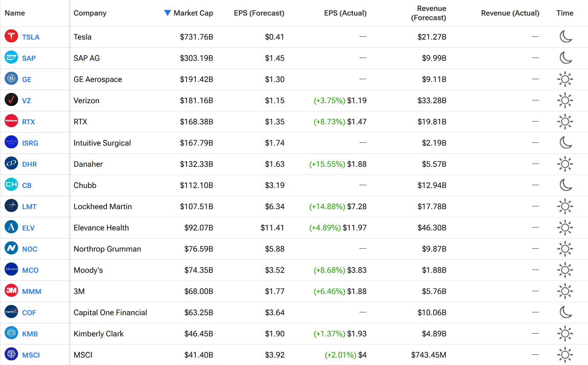Open the KMB ticker link
The height and width of the screenshot is (365, 588).
(30, 334)
